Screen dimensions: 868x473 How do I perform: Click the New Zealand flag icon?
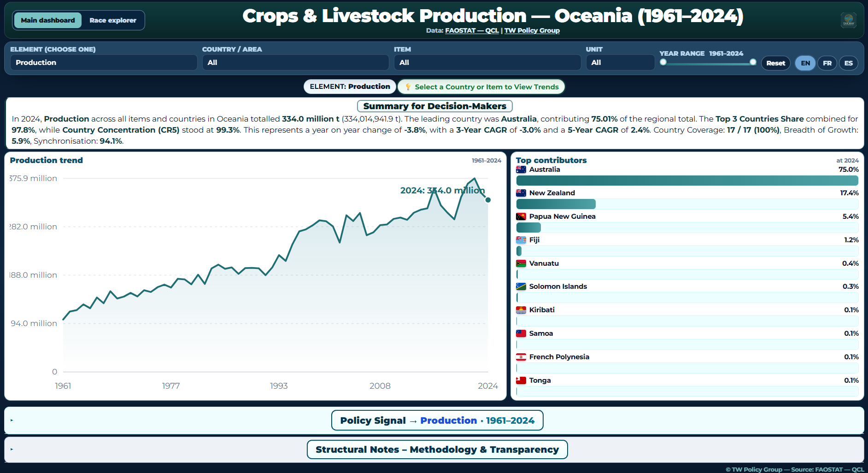[521, 193]
